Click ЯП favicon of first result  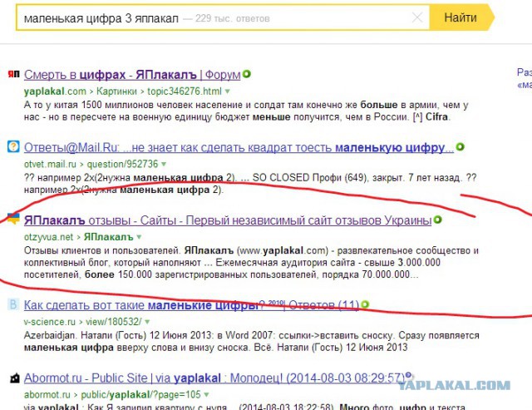[x=13, y=74]
